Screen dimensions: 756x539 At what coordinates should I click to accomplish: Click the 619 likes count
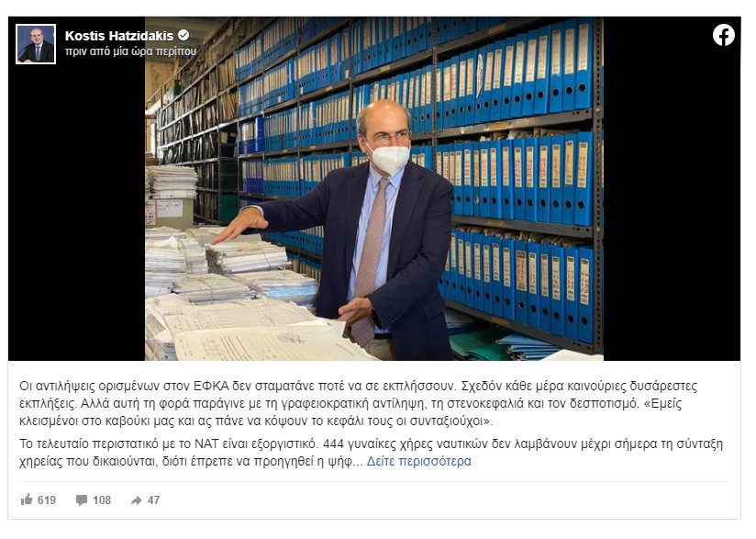pyautogui.click(x=47, y=500)
